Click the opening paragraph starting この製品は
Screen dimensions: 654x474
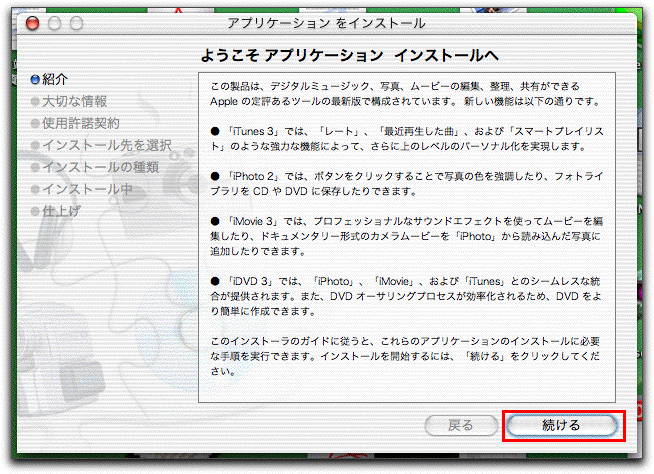pos(405,94)
